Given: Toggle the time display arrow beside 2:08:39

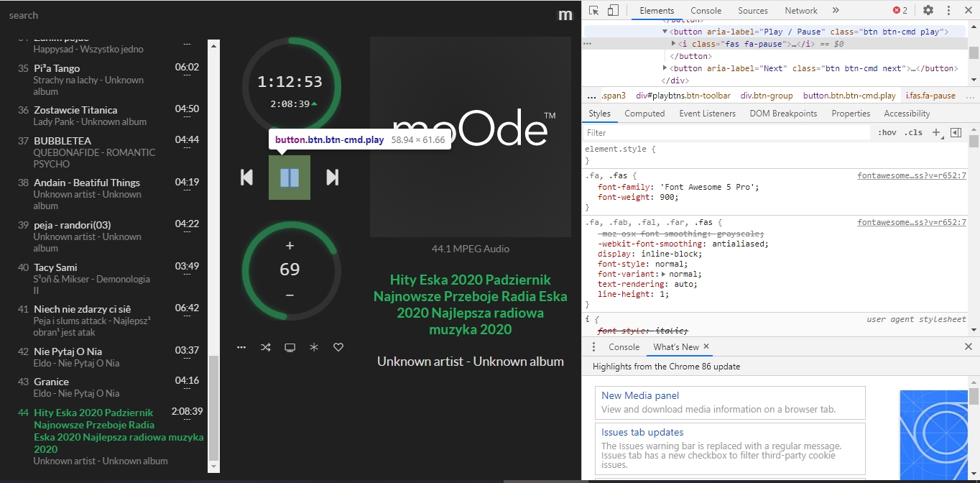Looking at the screenshot, I should point(314,103).
